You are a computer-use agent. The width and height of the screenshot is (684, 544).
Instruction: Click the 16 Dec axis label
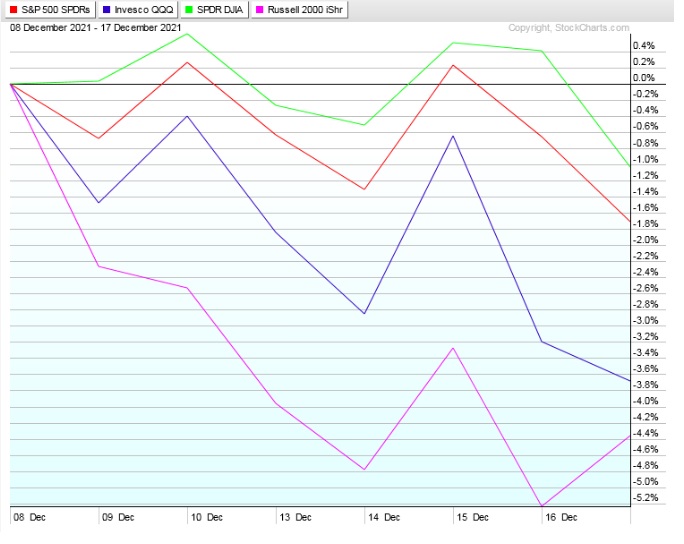point(561,517)
